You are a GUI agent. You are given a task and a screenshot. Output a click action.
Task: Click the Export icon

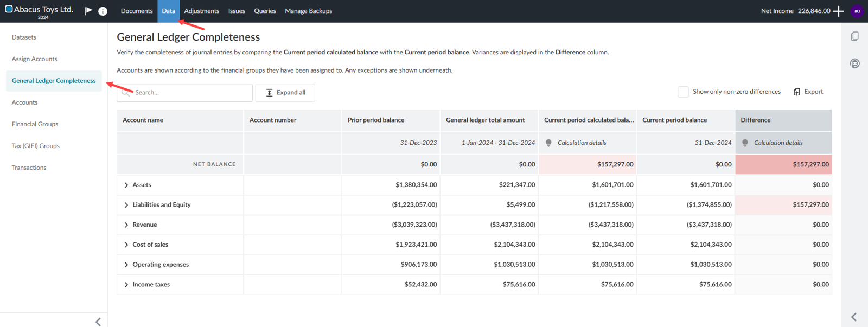[797, 92]
